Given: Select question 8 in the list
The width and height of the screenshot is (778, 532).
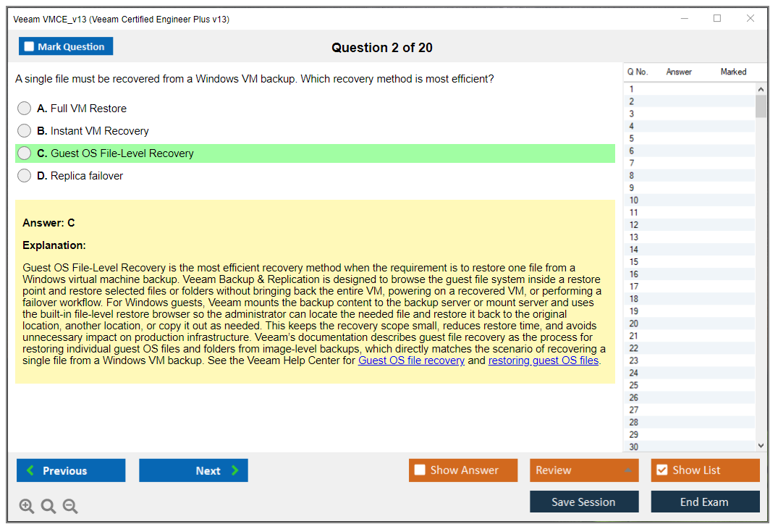Looking at the screenshot, I should click(x=689, y=175).
